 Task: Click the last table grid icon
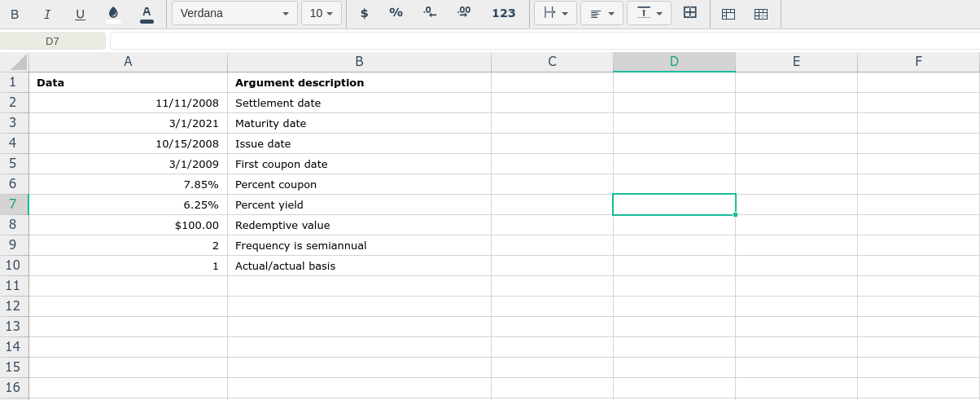[x=761, y=14]
